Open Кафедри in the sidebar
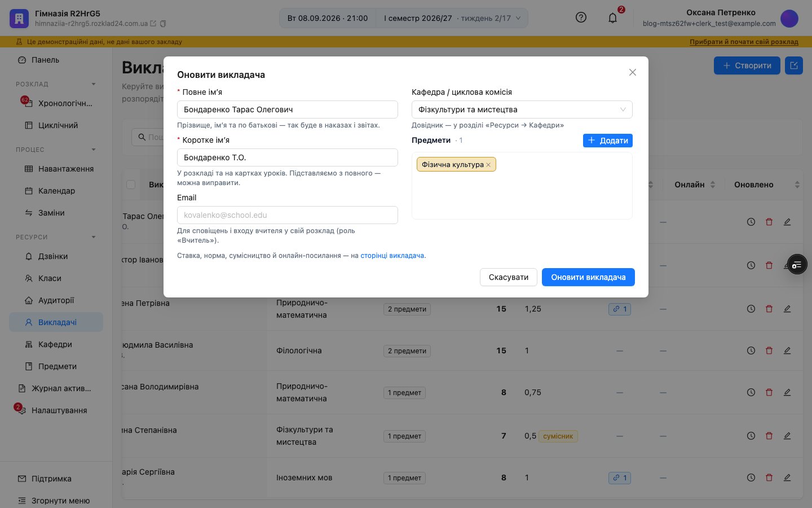This screenshot has height=508, width=812. coord(56,344)
